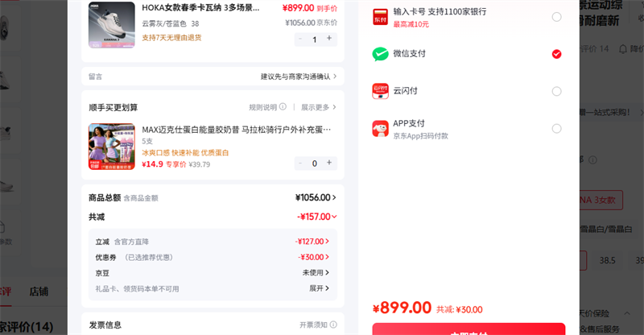Choose the bank card payment radio button
Viewport: 644px width, 335px height.
click(556, 17)
